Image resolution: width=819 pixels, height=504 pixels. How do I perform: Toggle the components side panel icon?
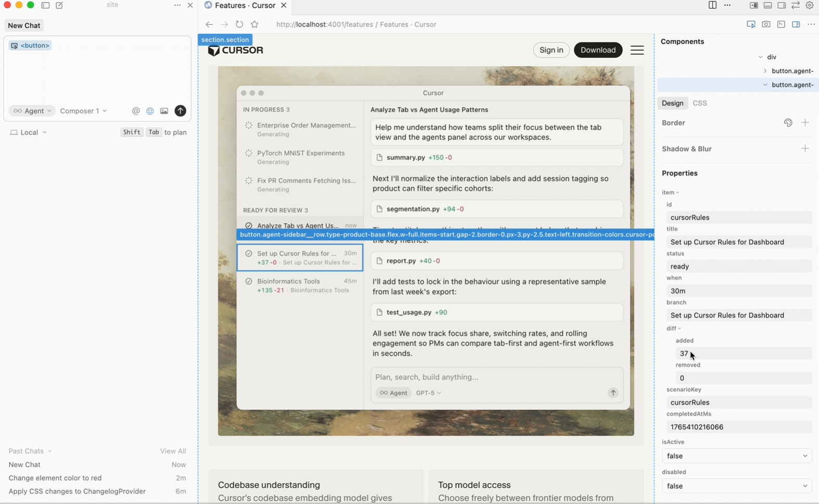796,24
